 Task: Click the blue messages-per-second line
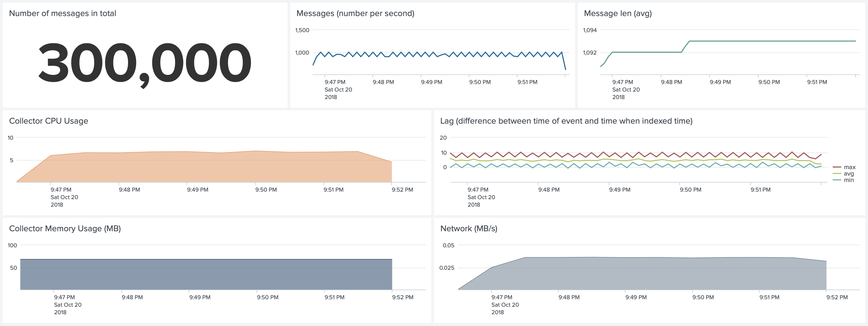click(438, 54)
